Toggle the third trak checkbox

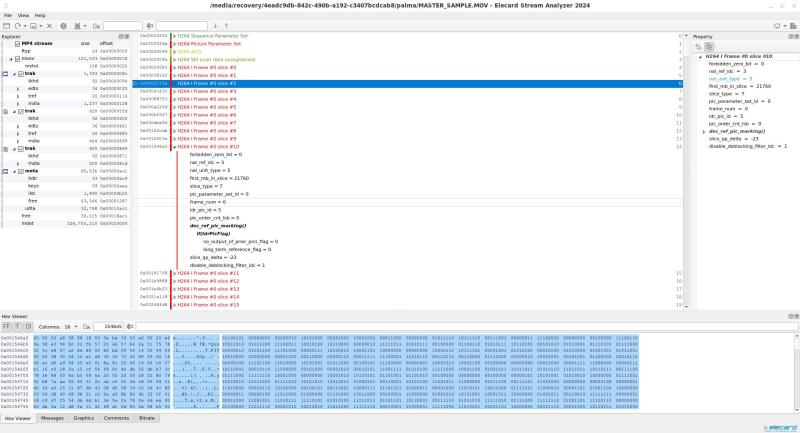tap(21, 149)
